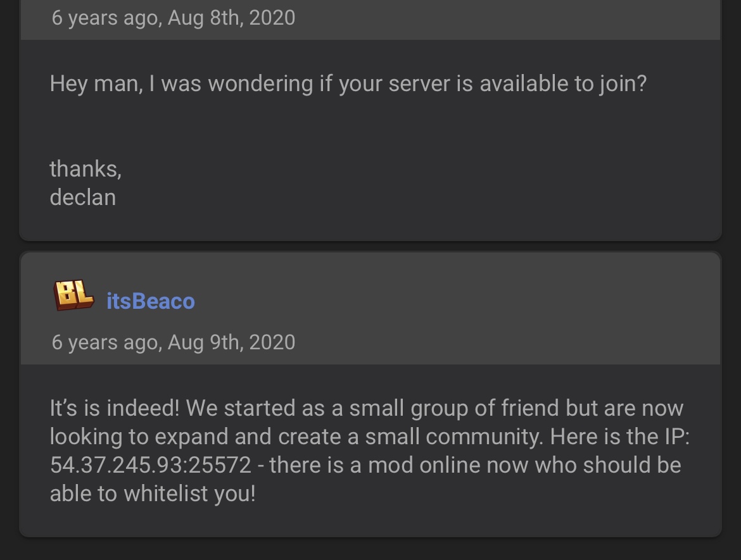Open the itsBeaco user profile link
Viewport: 741px width, 560px height.
(x=150, y=301)
